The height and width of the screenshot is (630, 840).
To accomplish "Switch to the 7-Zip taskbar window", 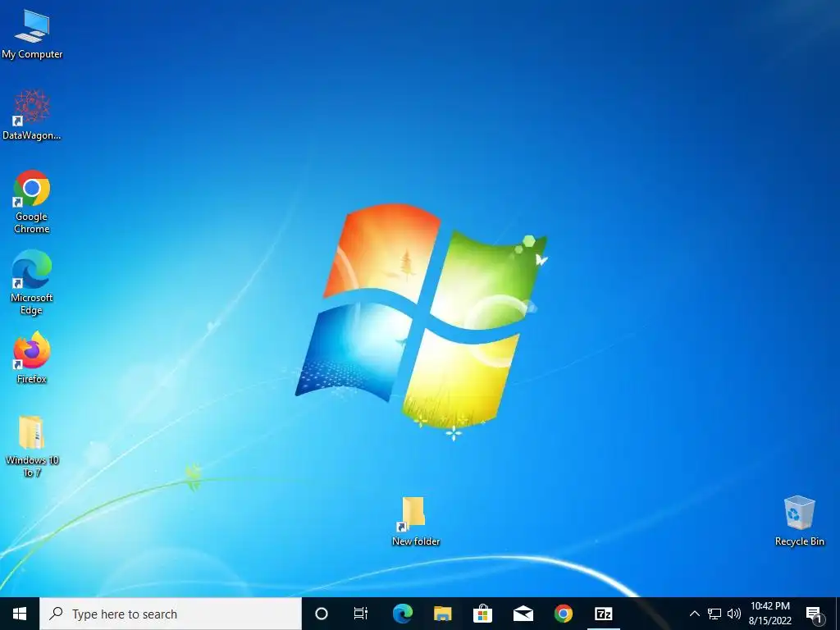I will [x=604, y=614].
